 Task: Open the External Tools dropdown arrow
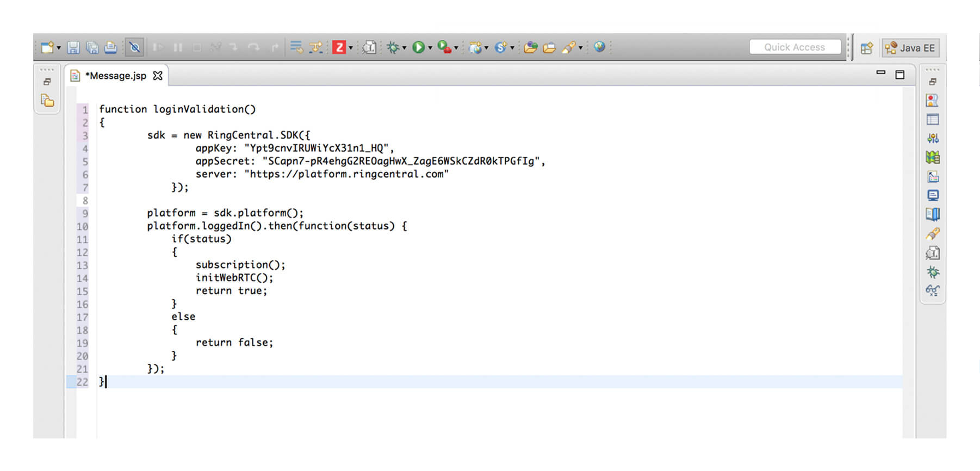pos(456,48)
